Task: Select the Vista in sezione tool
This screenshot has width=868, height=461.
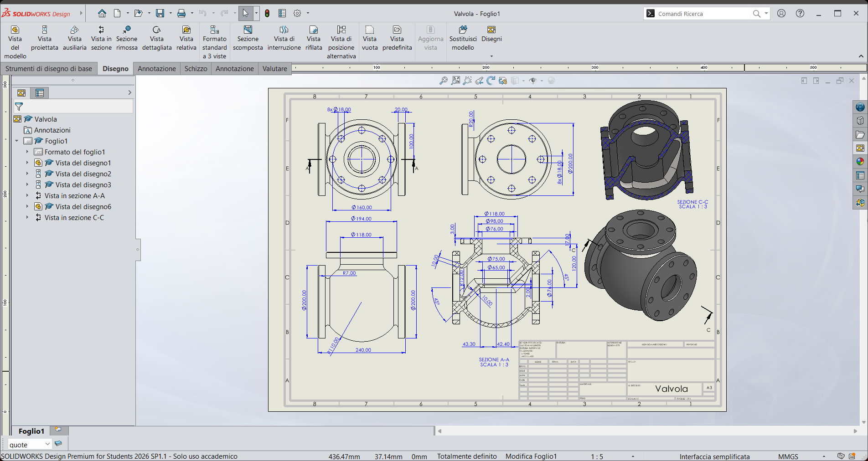Action: click(x=101, y=38)
